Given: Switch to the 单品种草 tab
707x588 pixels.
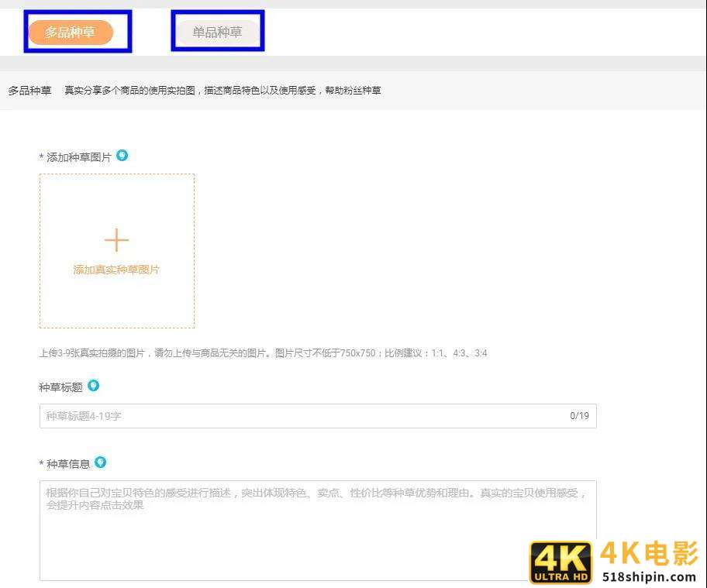Looking at the screenshot, I should pos(217,31).
